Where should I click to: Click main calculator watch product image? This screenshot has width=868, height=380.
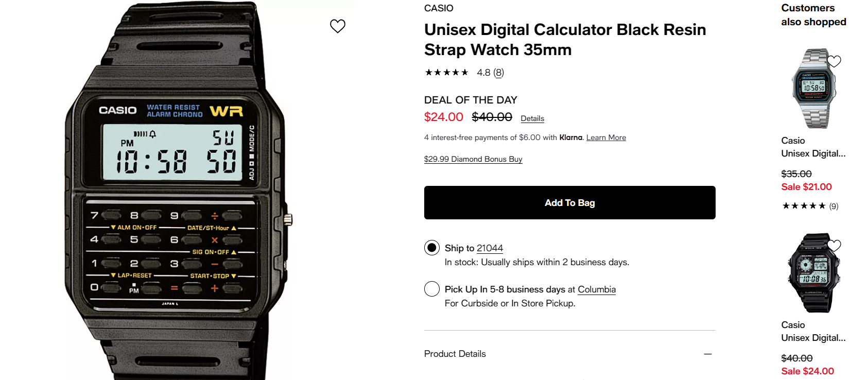(175, 196)
